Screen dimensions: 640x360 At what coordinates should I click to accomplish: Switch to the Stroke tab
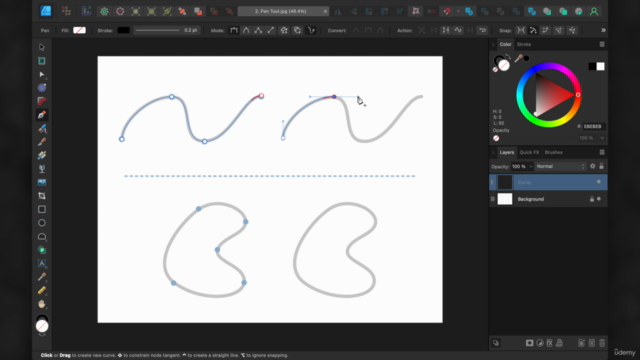click(x=524, y=44)
